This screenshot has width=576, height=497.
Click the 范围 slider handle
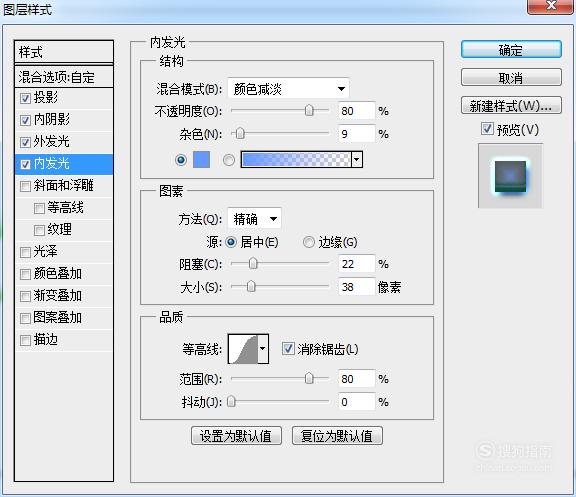(x=309, y=378)
